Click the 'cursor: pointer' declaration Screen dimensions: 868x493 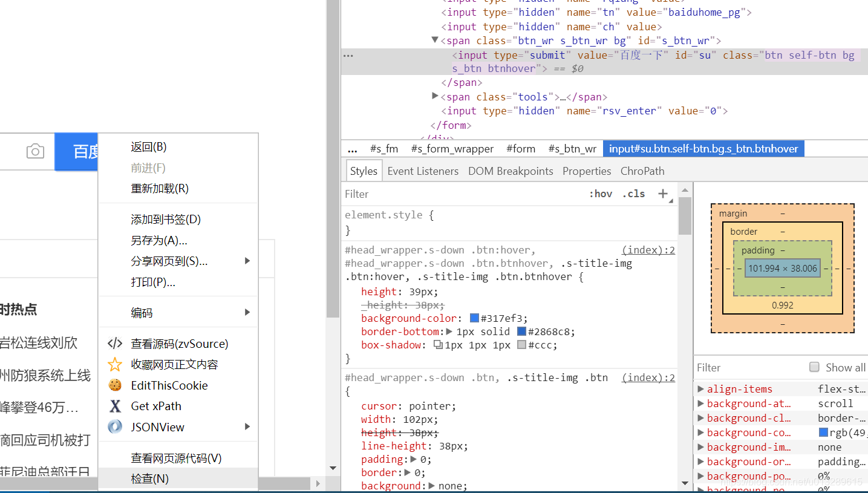[409, 406]
